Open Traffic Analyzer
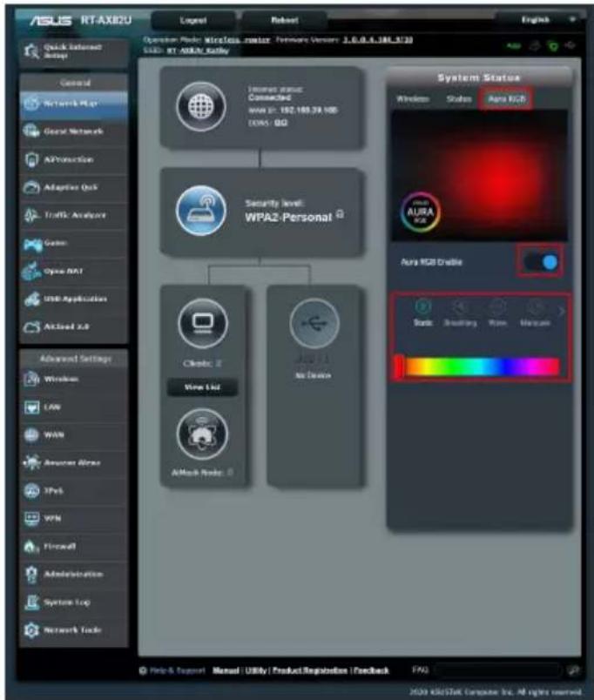This screenshot has height=700, width=594. [x=74, y=215]
